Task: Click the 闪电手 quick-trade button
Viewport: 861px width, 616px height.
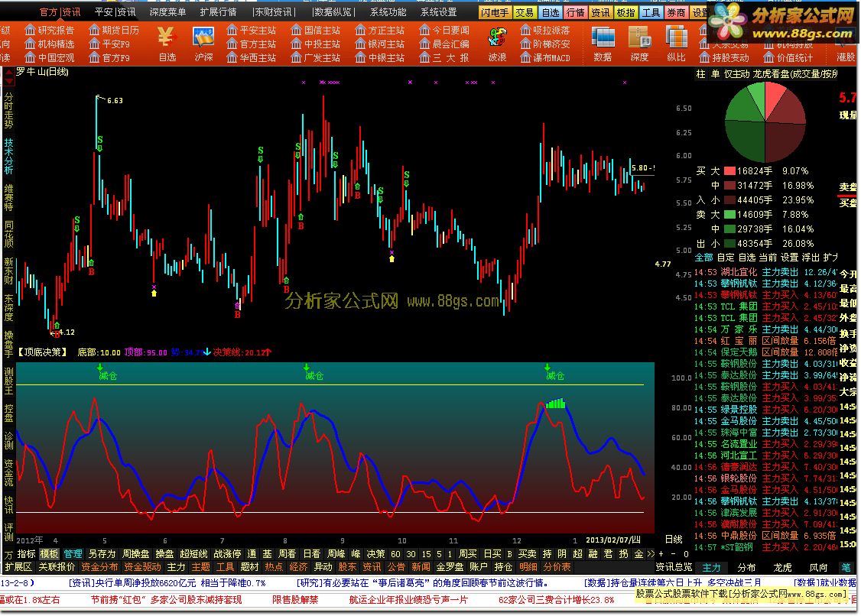Action: tap(495, 12)
